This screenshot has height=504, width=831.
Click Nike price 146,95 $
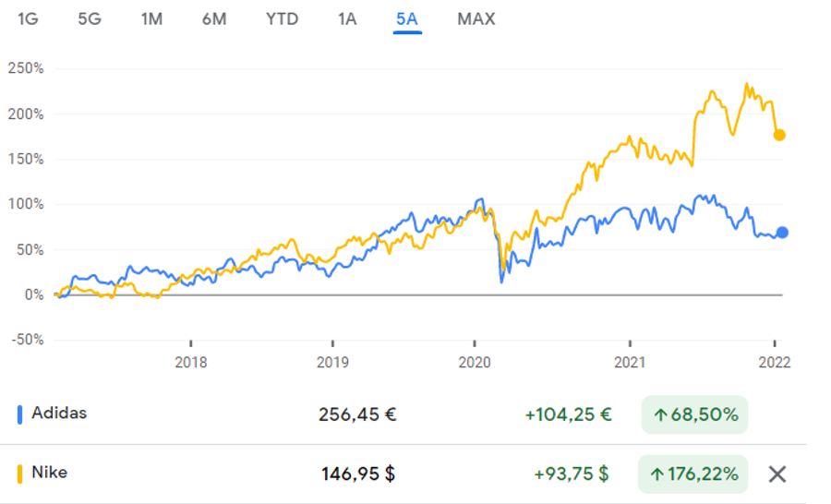358,474
